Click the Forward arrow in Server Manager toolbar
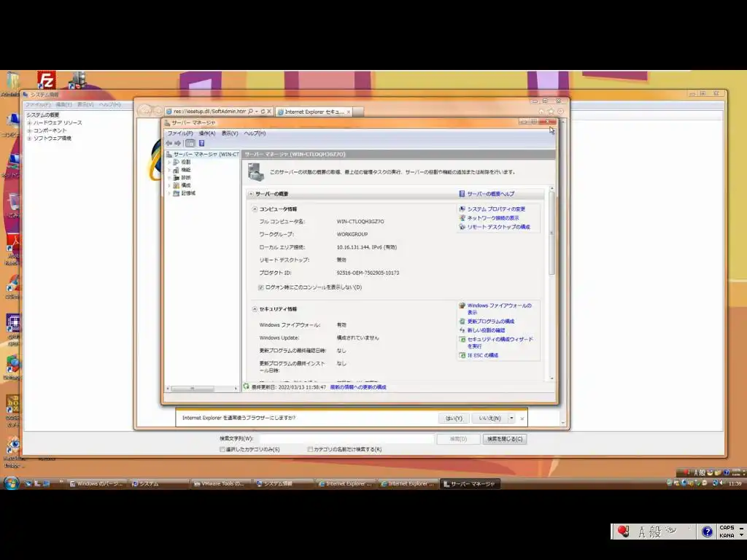This screenshot has height=560, width=747. [178, 144]
